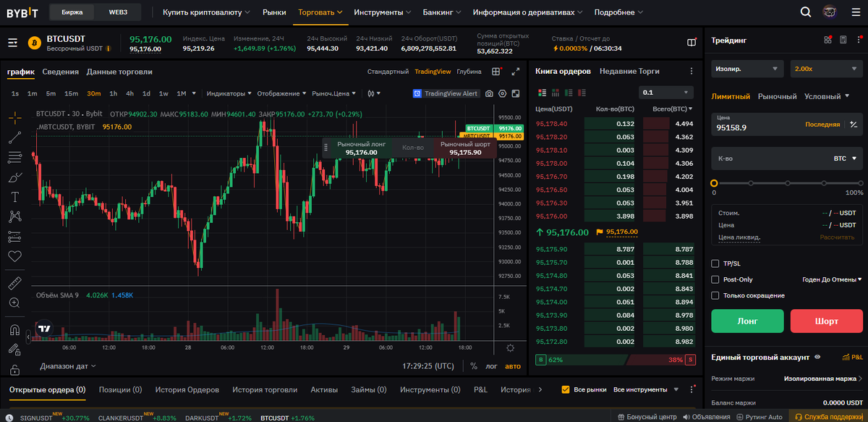Open the calculator icon in trading panel
This screenshot has width=868, height=422.
pos(843,41)
